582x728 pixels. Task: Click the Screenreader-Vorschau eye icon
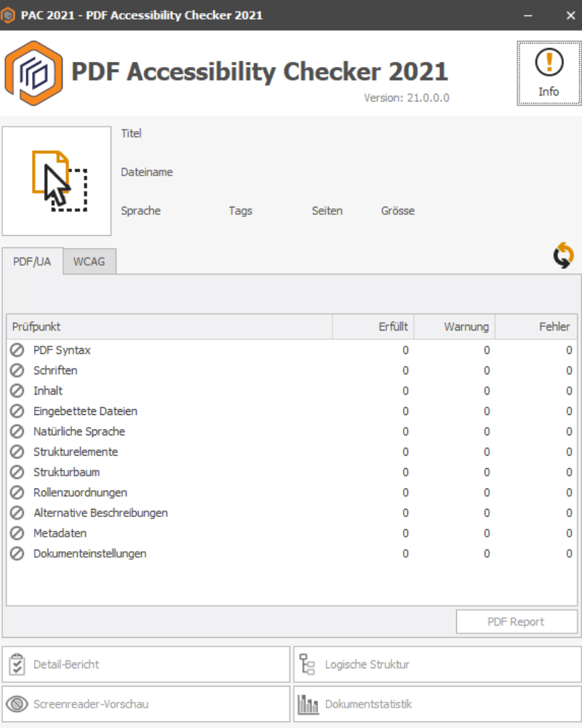click(x=15, y=703)
